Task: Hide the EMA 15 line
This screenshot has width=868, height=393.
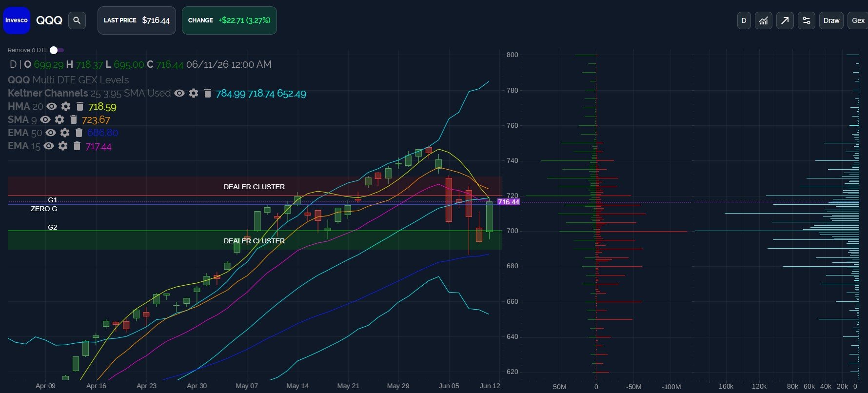Action: 49,146
